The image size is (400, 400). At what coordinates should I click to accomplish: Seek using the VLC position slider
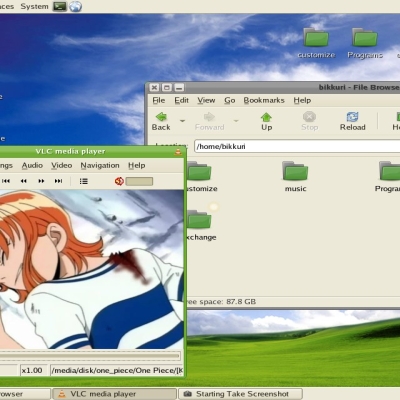[90, 356]
